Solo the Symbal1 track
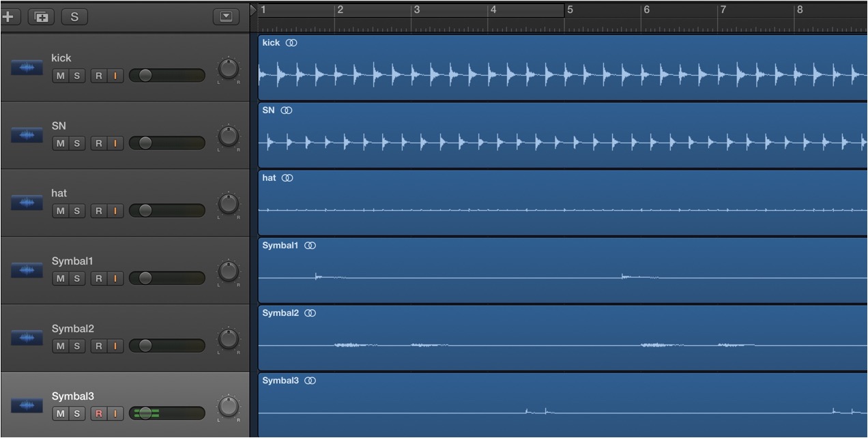This screenshot has width=868, height=438. click(x=77, y=278)
